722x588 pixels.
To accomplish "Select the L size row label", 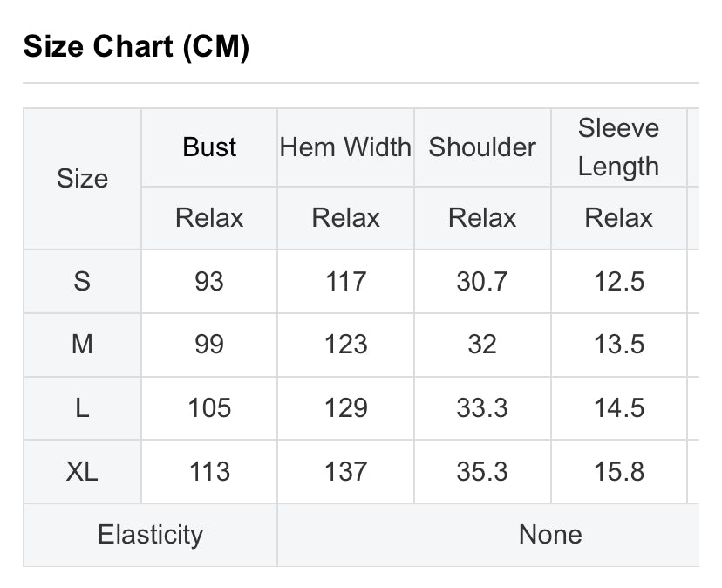I will 83,408.
